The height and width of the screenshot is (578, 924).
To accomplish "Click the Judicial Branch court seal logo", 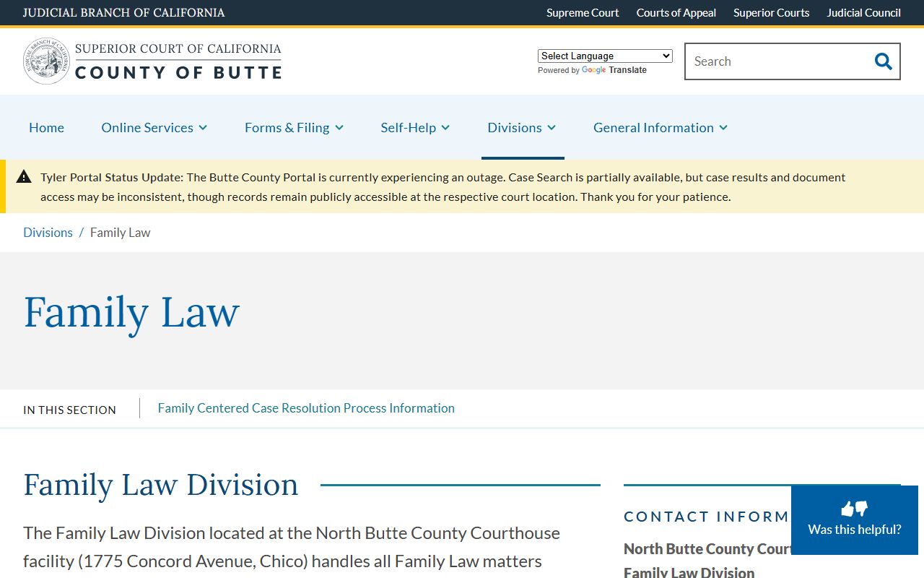I will [x=47, y=61].
